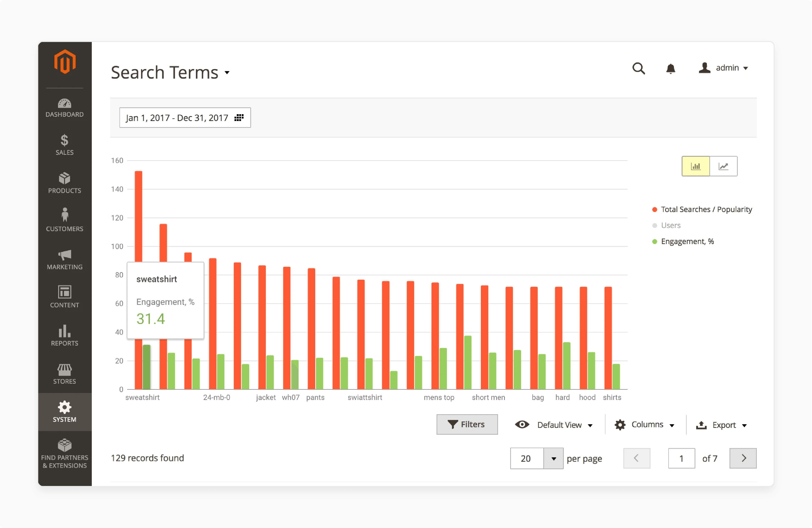This screenshot has width=812, height=528.
Task: Toggle Users legend series
Action: coord(666,225)
